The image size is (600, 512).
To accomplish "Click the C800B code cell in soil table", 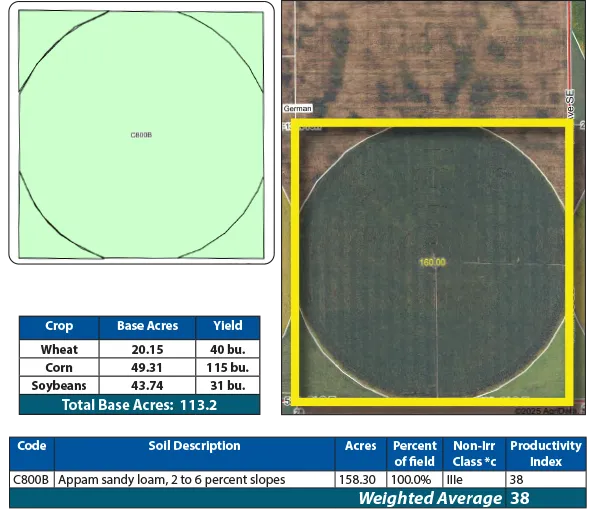I will point(32,480).
